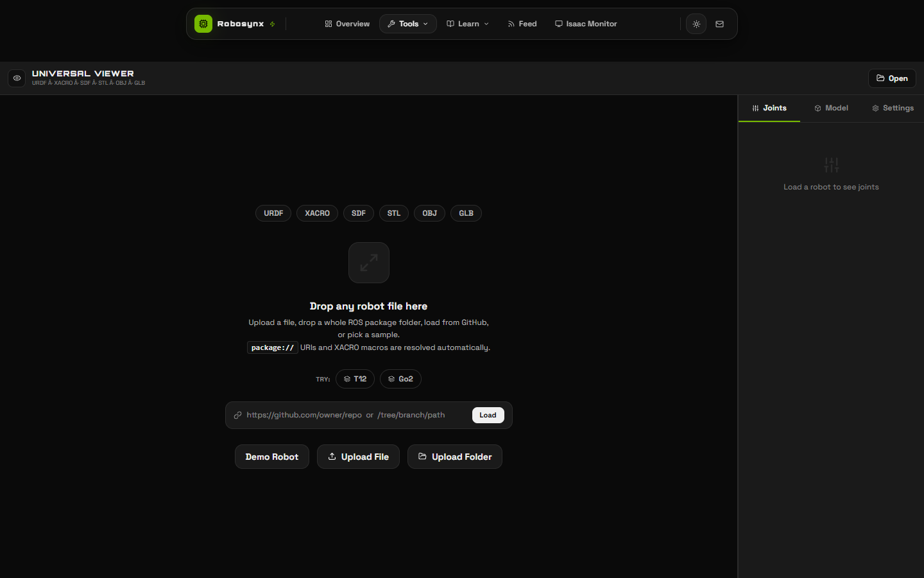Click the Open button at top right
The width and height of the screenshot is (924, 578).
tap(892, 78)
